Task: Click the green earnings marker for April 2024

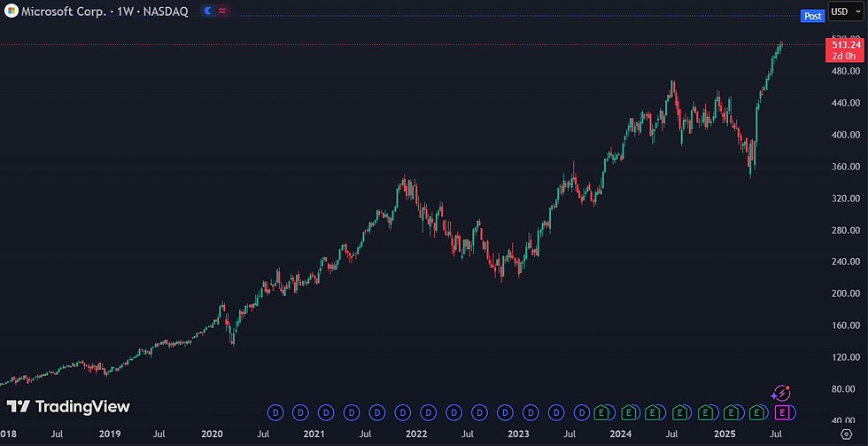Action: (x=653, y=412)
